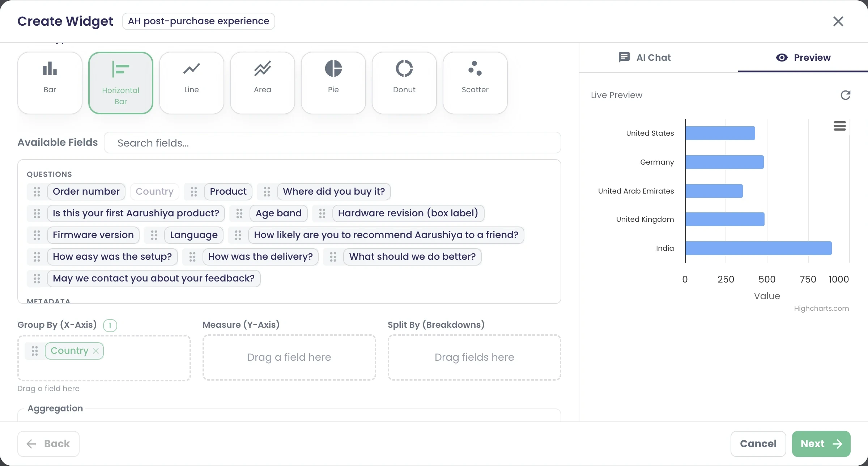868x466 pixels.
Task: Click the Cancel button
Action: tap(758, 444)
